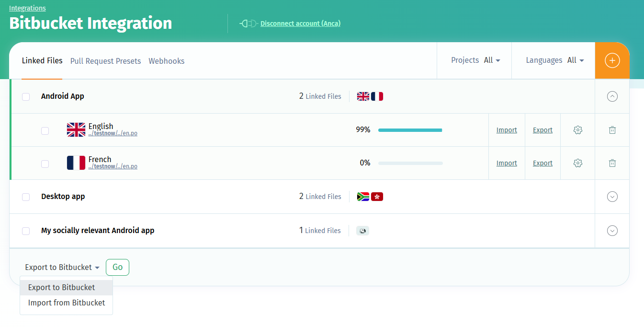Open the Integrations breadcrumb link
Screen dimensions: 644x328
click(27, 8)
